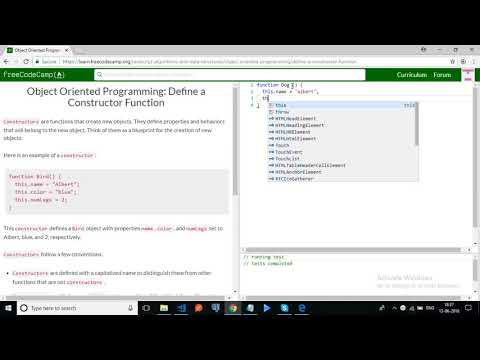Select the Object Oriented Programming browser tab
Screen dimensions: 480x360
click(x=37, y=50)
